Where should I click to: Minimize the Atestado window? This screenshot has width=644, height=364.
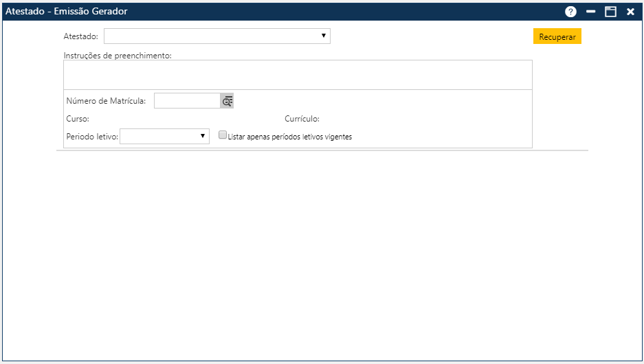click(590, 12)
